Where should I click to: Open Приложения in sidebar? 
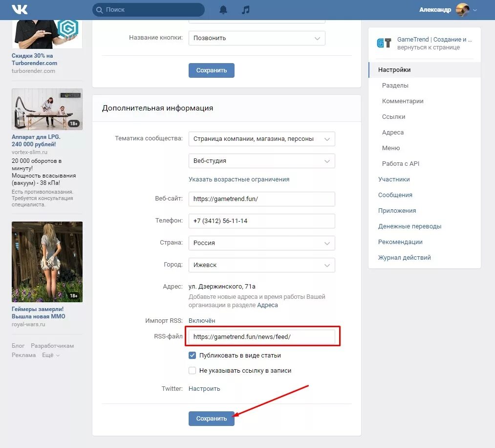tap(397, 211)
